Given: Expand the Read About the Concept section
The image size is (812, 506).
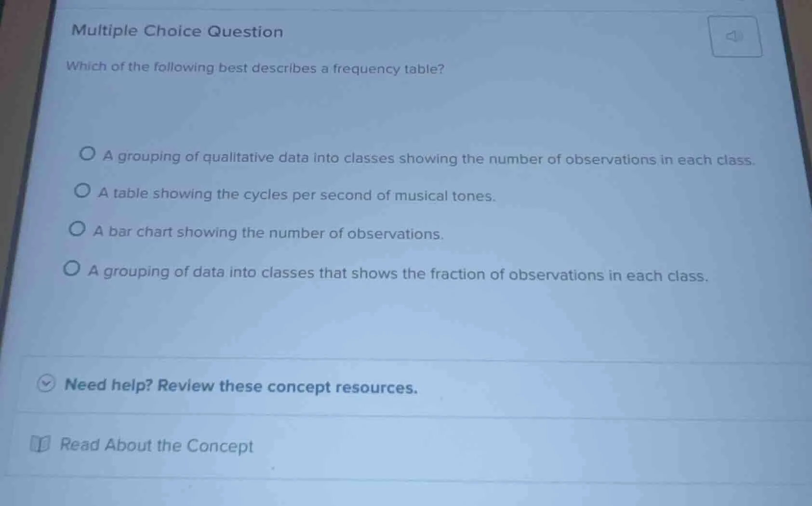Looking at the screenshot, I should [157, 445].
